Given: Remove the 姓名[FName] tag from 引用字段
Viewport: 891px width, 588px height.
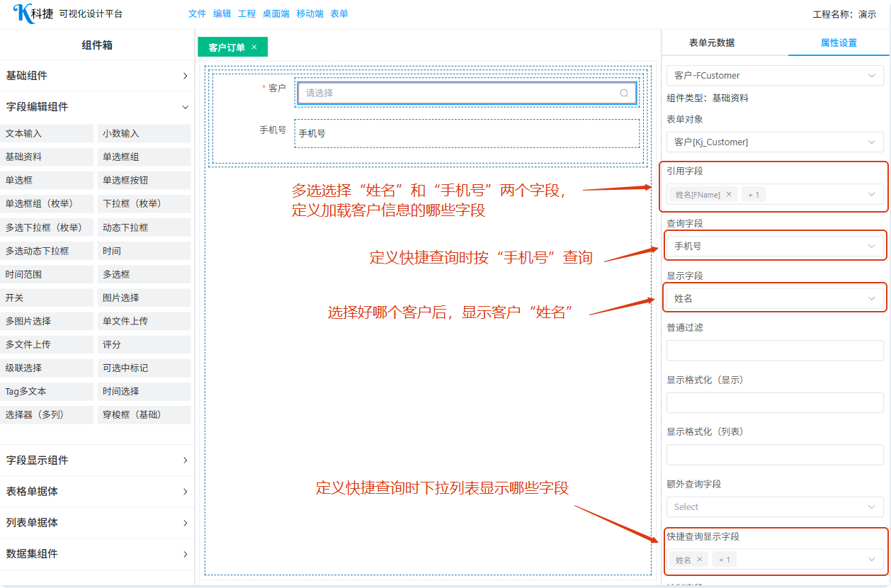Looking at the screenshot, I should [x=728, y=194].
